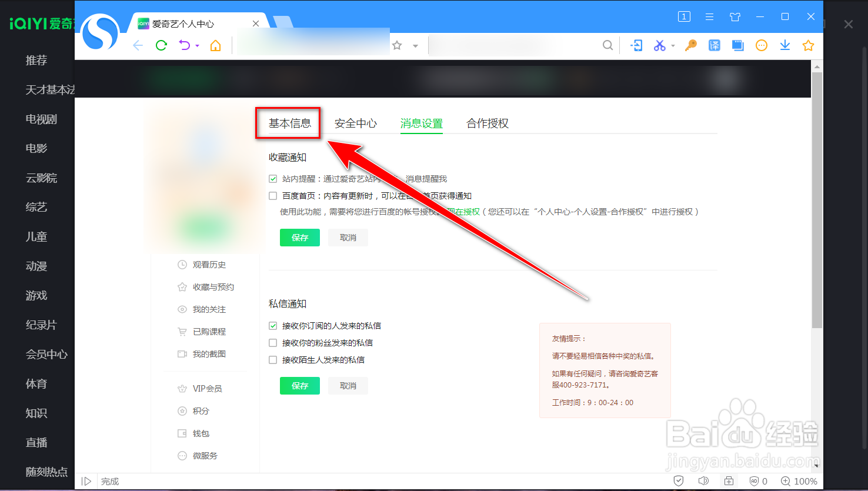868x491 pixels.
Task: Go back with the browser back arrow
Action: (138, 45)
